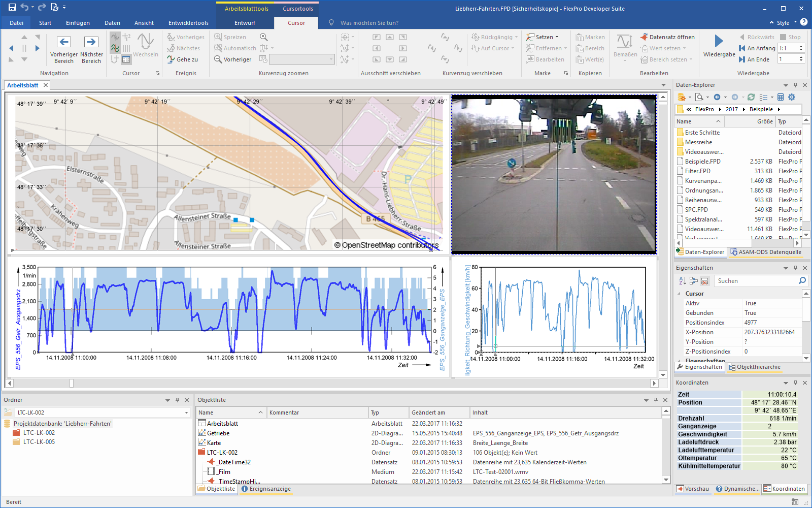Screen dimensions: 812x508
Task: Click the search file icon in Daten-Explorer
Action: pos(699,97)
